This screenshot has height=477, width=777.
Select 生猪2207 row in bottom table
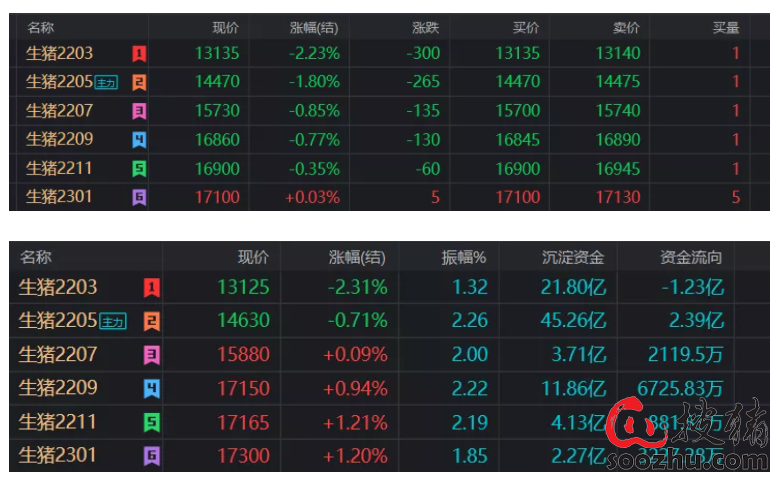[58, 354]
